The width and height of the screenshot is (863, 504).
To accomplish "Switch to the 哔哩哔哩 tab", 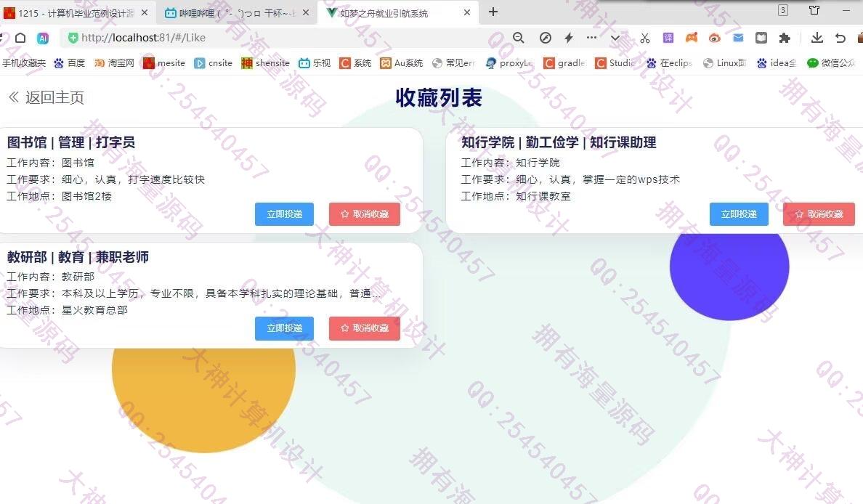I will [237, 12].
